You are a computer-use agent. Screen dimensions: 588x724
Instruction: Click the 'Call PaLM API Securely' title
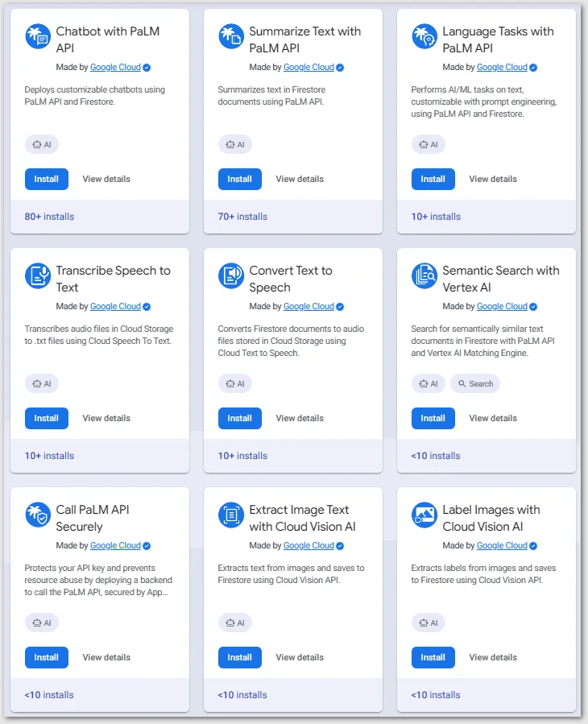coord(93,518)
